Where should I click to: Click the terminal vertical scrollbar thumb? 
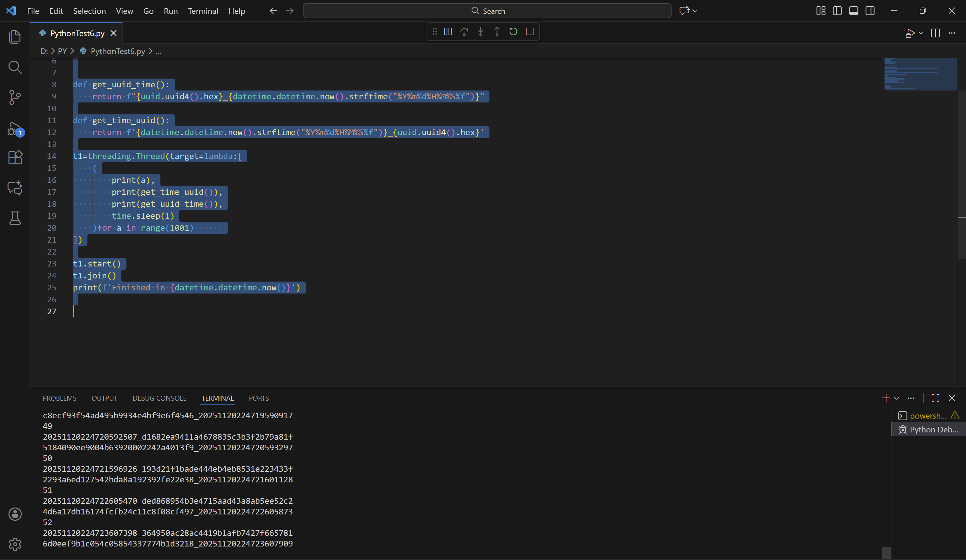tap(887, 553)
